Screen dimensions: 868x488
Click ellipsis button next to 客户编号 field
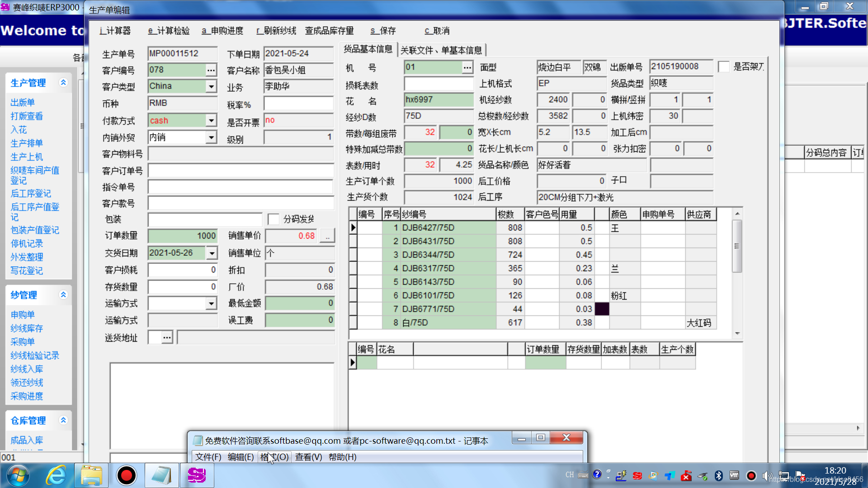[x=211, y=70]
